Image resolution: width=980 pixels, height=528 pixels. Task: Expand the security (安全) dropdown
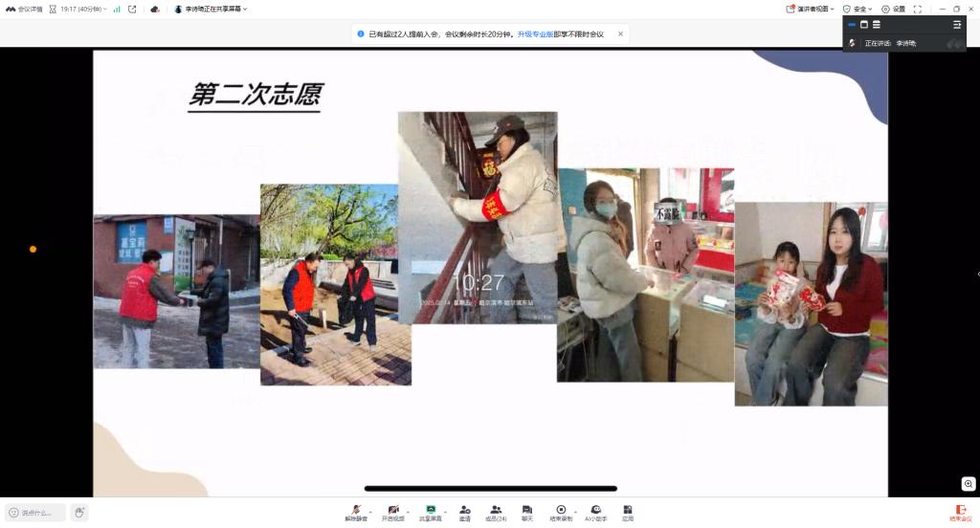pyautogui.click(x=857, y=9)
